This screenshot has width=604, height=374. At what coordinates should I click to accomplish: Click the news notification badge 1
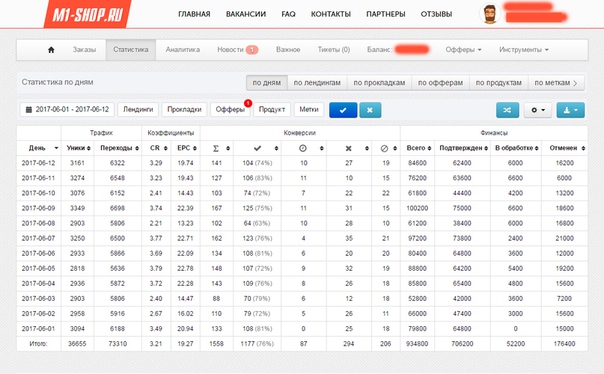252,50
